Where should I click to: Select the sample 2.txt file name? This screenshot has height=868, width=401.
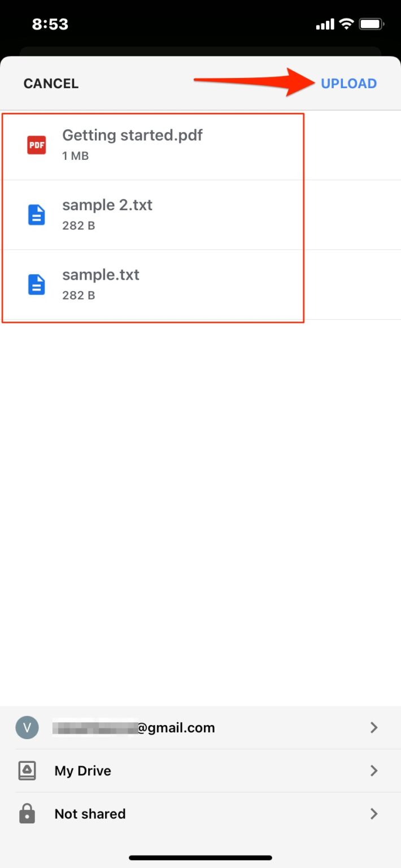tap(107, 205)
